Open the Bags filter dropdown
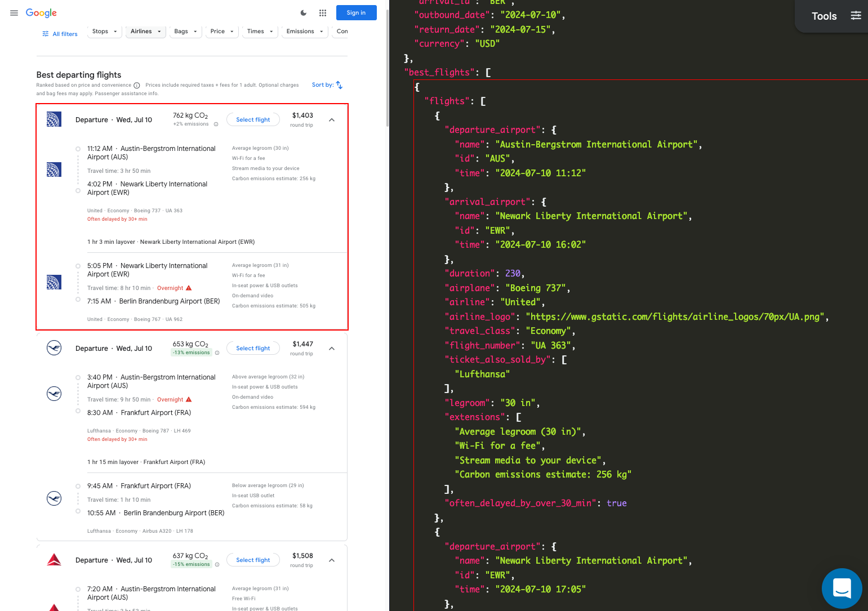This screenshot has height=611, width=868. (186, 32)
